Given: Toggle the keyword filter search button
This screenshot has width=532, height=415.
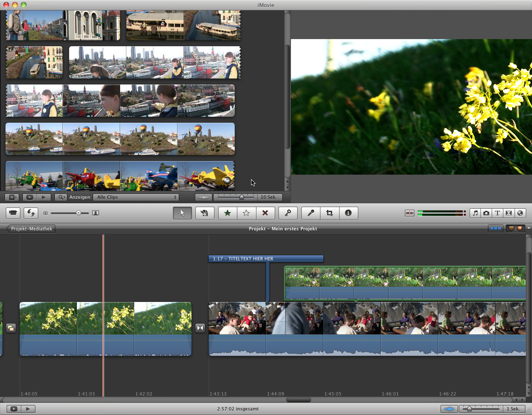Looking at the screenshot, I should (x=61, y=197).
